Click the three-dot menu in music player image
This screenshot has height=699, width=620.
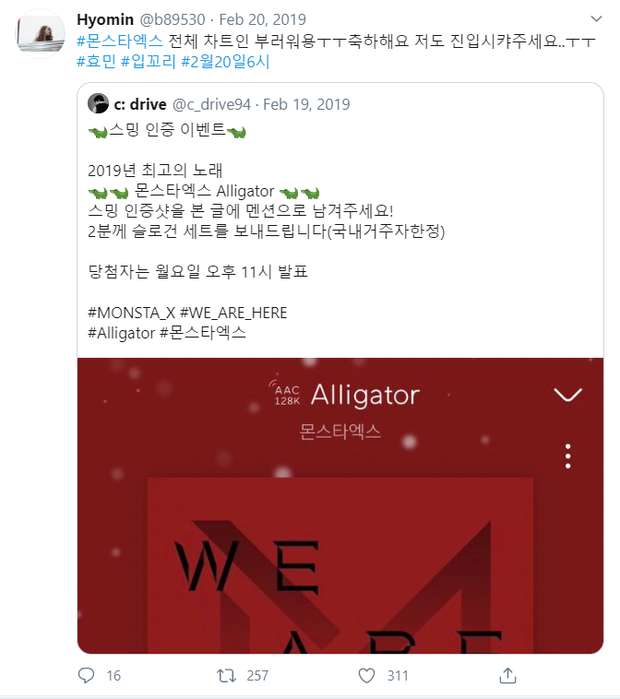(568, 456)
